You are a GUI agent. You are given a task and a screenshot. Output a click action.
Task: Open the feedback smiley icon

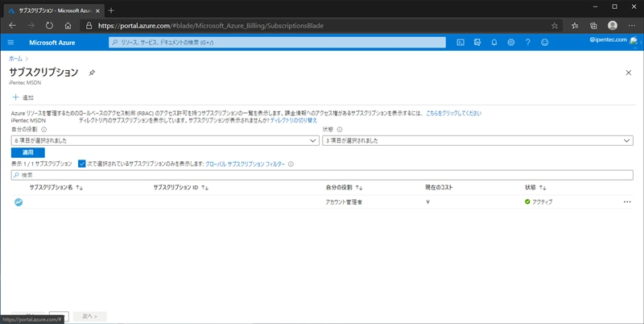click(x=545, y=43)
